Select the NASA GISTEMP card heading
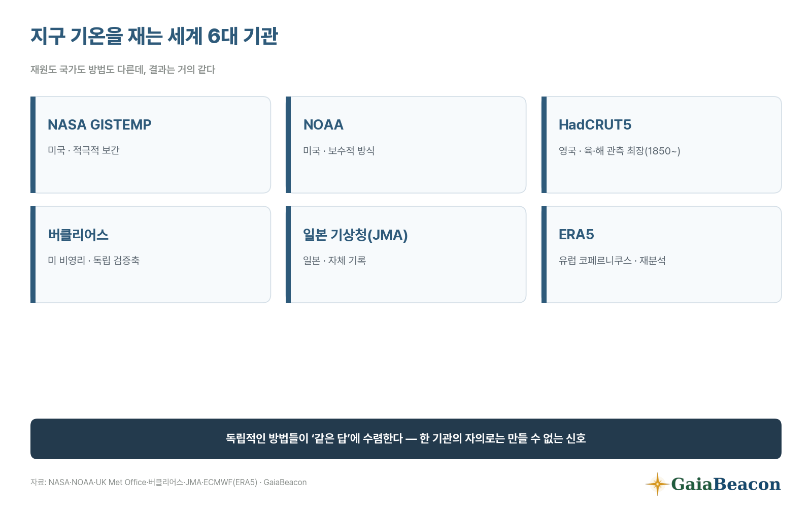812x508 pixels. point(99,124)
